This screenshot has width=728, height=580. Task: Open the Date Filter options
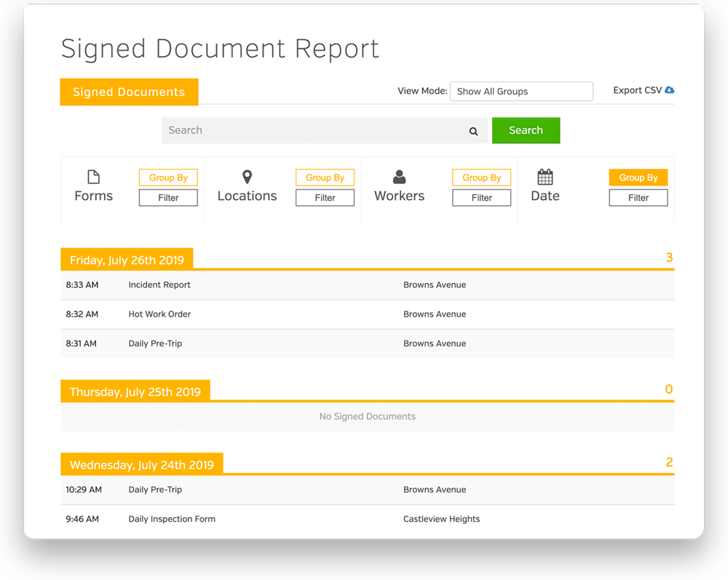click(638, 197)
